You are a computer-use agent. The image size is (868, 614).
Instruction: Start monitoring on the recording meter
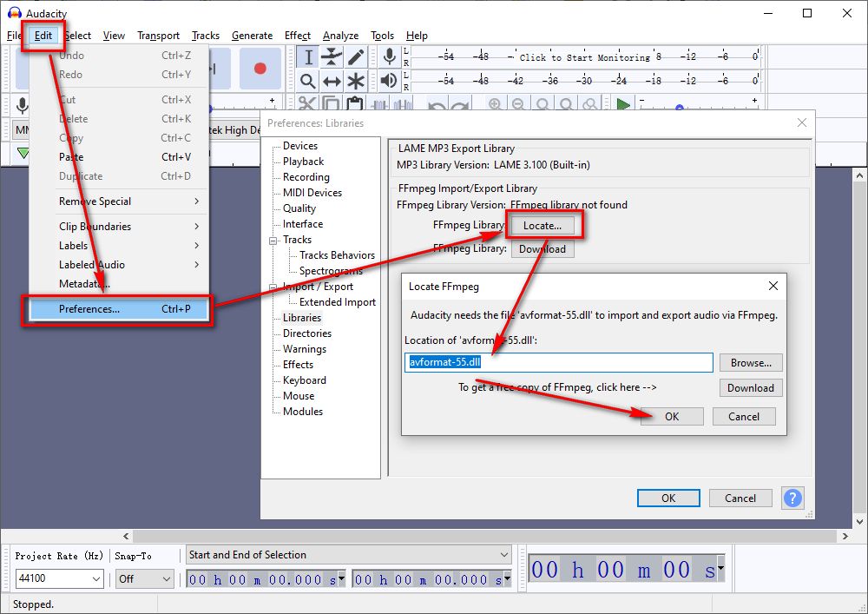[x=584, y=57]
